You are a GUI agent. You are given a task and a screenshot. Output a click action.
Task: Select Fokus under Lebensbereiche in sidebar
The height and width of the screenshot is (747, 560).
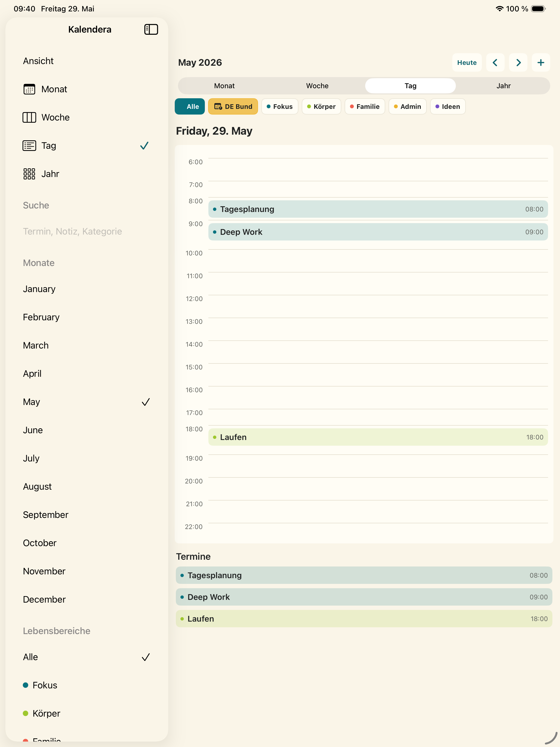(87, 685)
